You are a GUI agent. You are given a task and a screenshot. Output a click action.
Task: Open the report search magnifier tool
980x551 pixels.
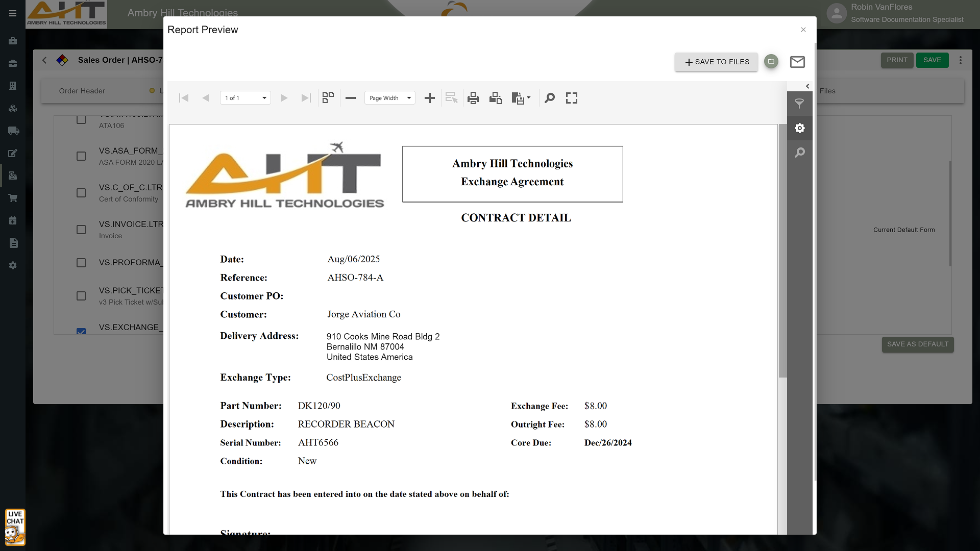550,98
